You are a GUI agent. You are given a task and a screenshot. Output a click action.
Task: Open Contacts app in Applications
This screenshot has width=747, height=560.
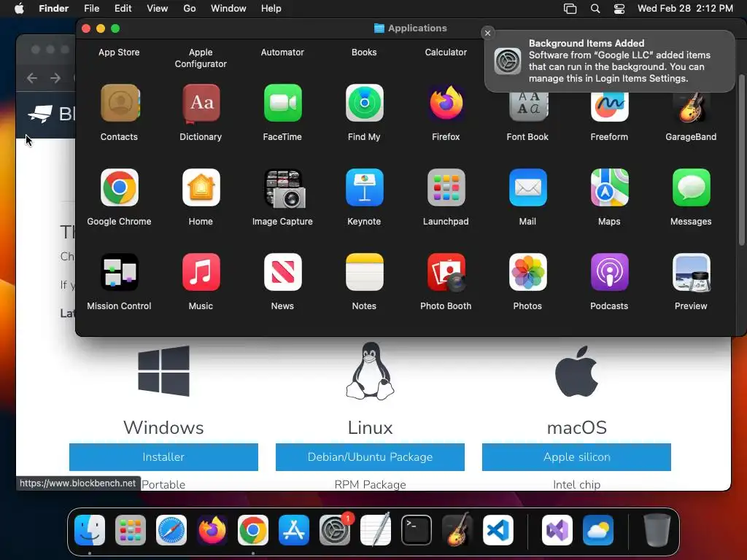[120, 104]
